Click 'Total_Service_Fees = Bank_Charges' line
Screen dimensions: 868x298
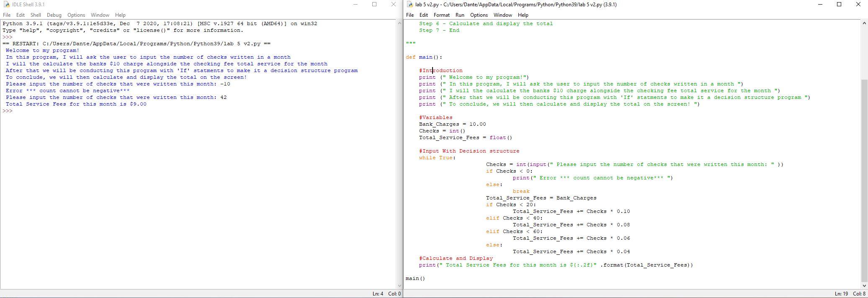541,198
